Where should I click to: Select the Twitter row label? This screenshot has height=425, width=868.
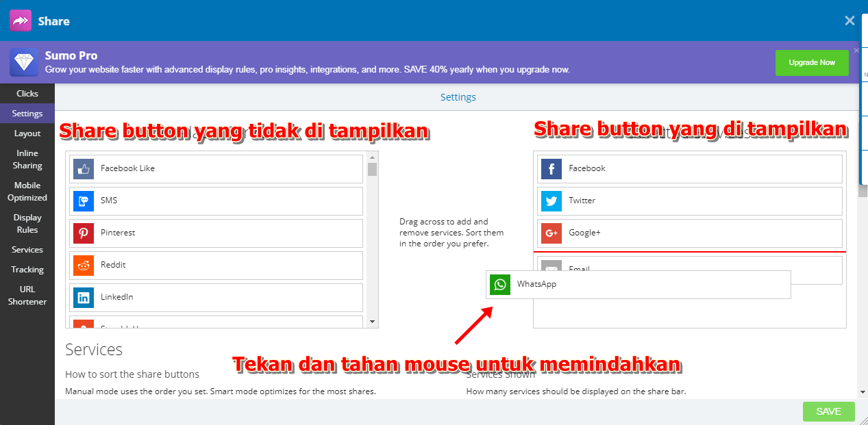582,201
